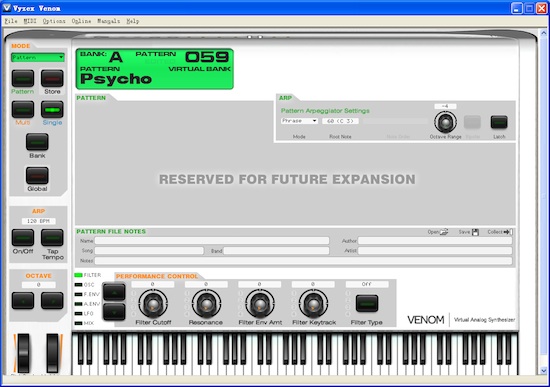550x387 pixels.
Task: Click the Save floppy disk icon
Action: 475,232
